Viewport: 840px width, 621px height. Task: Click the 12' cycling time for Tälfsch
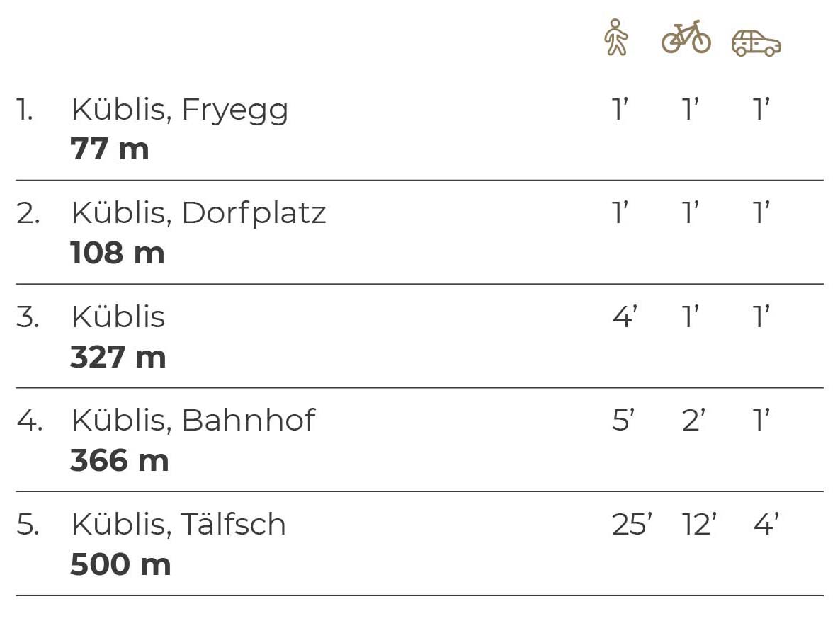[x=699, y=524]
